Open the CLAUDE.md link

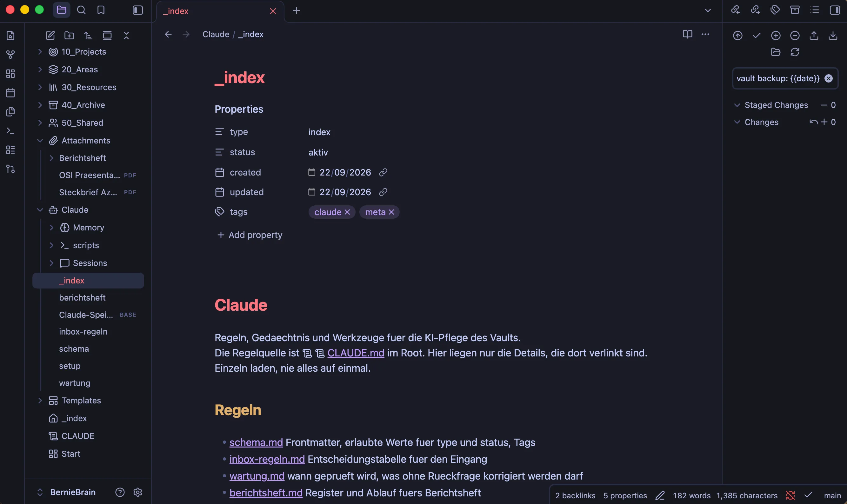356,353
